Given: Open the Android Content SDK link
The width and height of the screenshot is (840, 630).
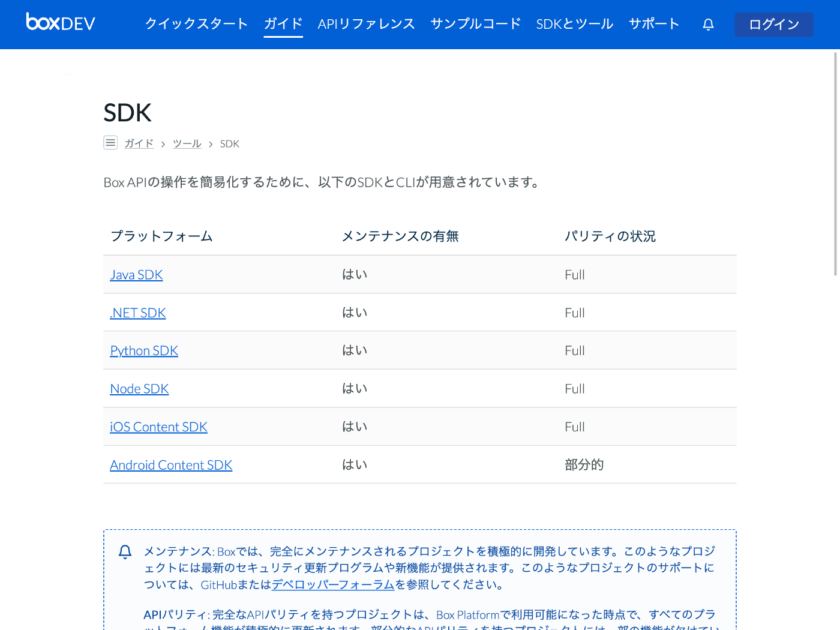Looking at the screenshot, I should coord(171,465).
